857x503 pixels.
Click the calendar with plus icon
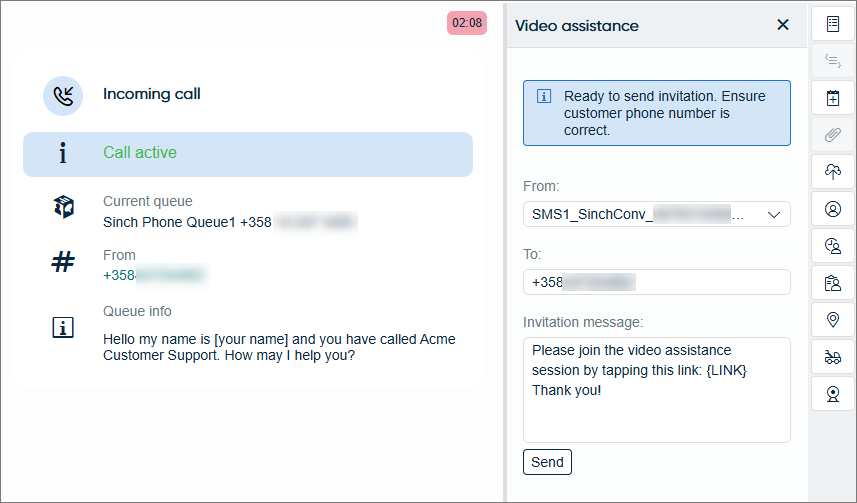(x=832, y=98)
